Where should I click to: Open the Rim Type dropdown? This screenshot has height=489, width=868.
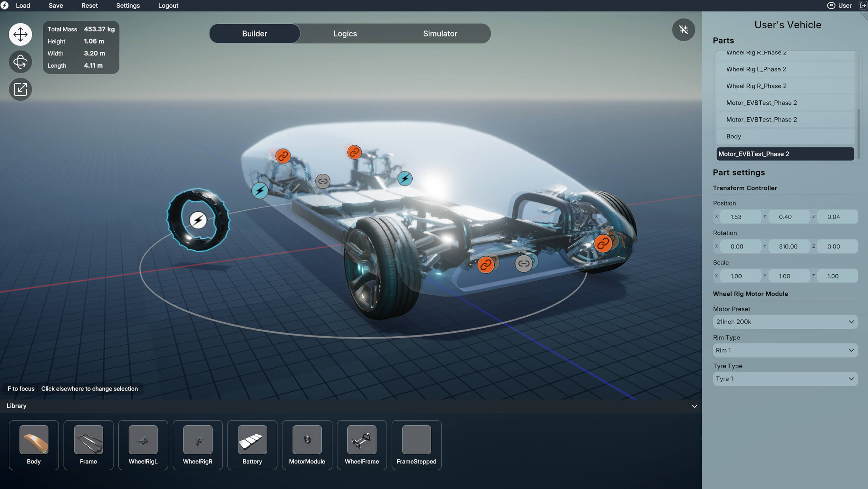pyautogui.click(x=785, y=350)
